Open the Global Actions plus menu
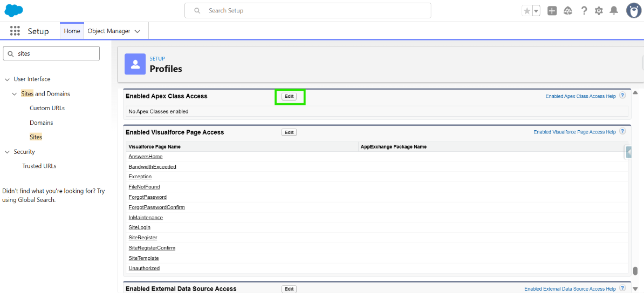This screenshot has width=644, height=296. pos(552,11)
